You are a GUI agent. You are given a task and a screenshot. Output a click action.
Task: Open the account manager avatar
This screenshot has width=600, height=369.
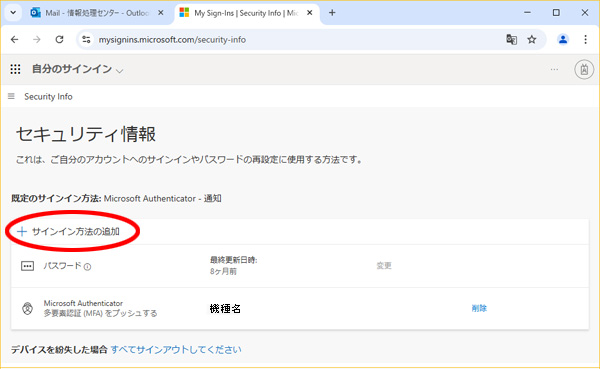click(584, 69)
